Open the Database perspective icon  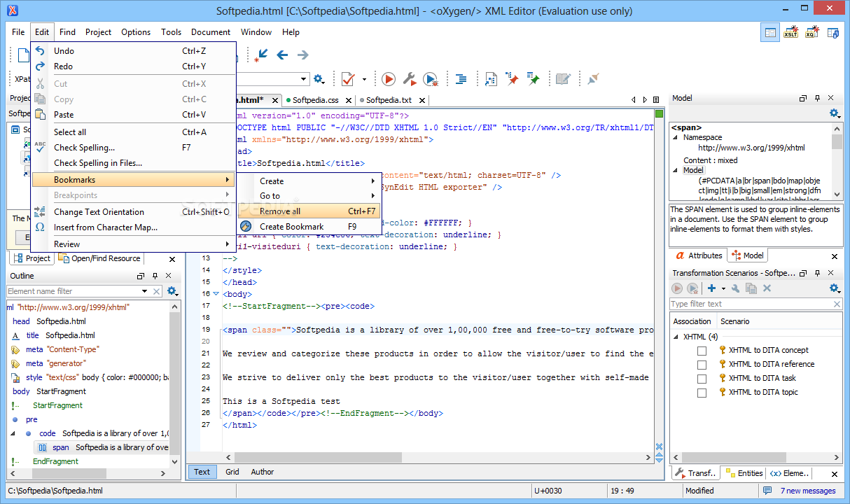coord(833,32)
